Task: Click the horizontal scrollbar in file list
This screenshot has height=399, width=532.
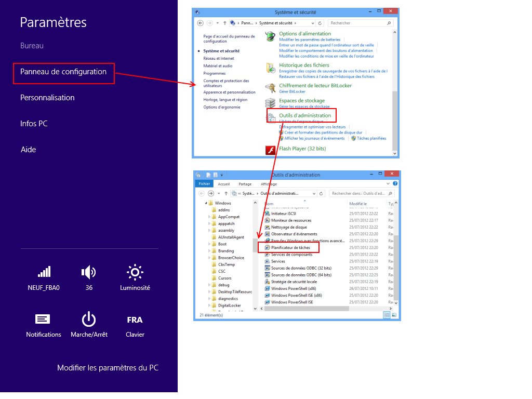Action: [307, 309]
